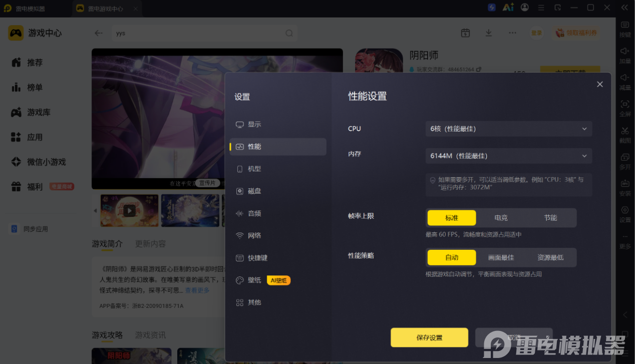Click 同步应用 sync apps entry

click(30, 229)
